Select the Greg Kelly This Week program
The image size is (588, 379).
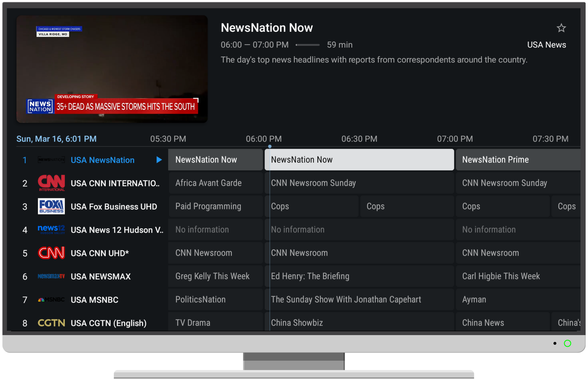[x=216, y=276]
